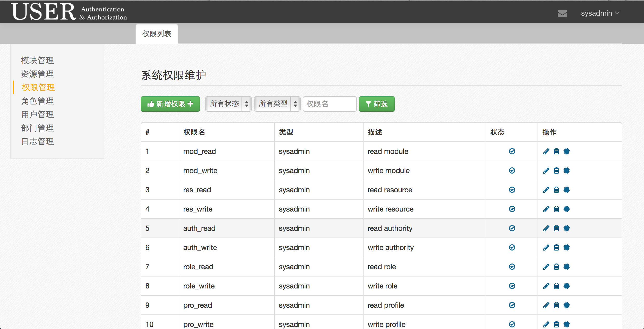Viewport: 644px width, 329px height.
Task: Toggle status indicator for res_read
Action: pos(512,190)
